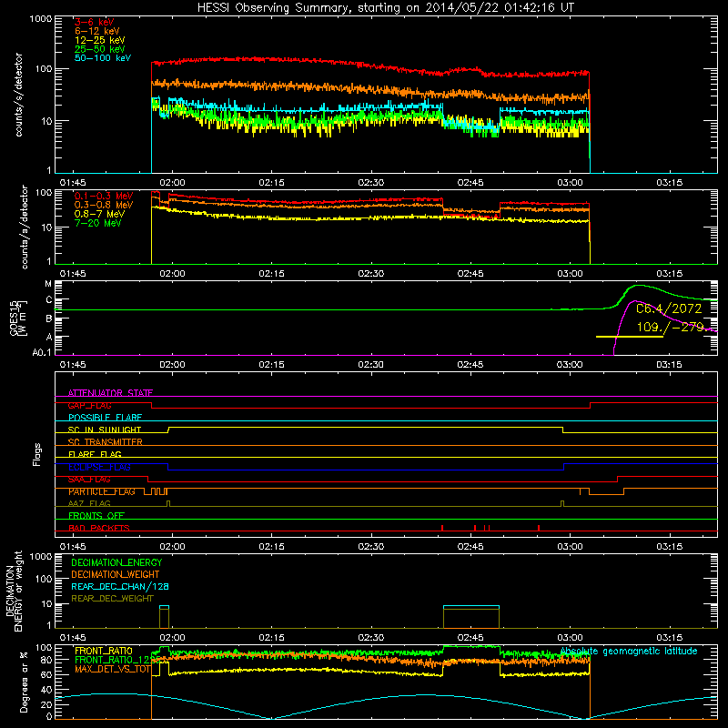728x728 pixels.
Task: Select the 03:15 tick label under the GOES panel
Action: (670, 365)
